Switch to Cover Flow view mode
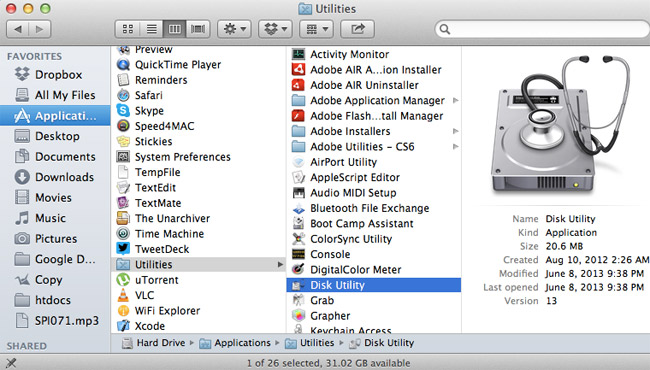Screen dimensions: 650x370 coord(198,29)
